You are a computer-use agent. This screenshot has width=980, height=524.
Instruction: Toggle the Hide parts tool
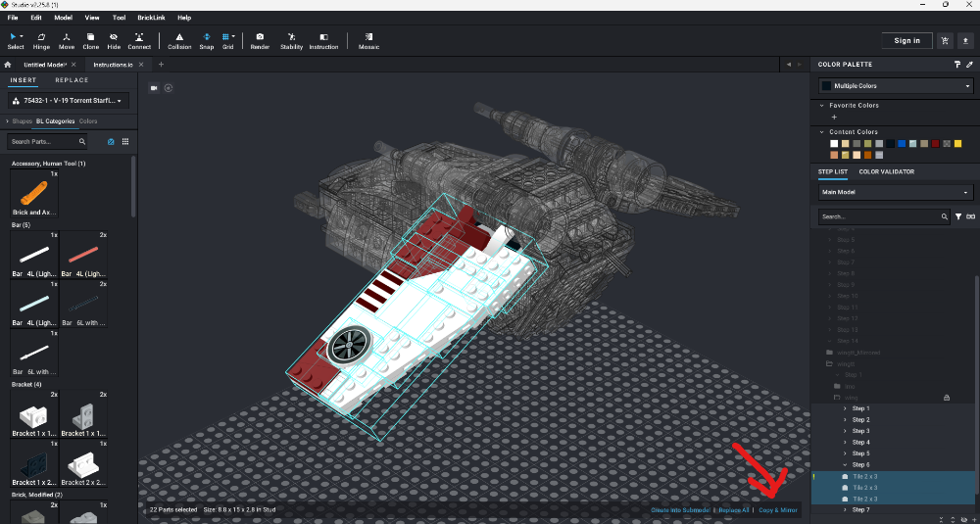[115, 40]
